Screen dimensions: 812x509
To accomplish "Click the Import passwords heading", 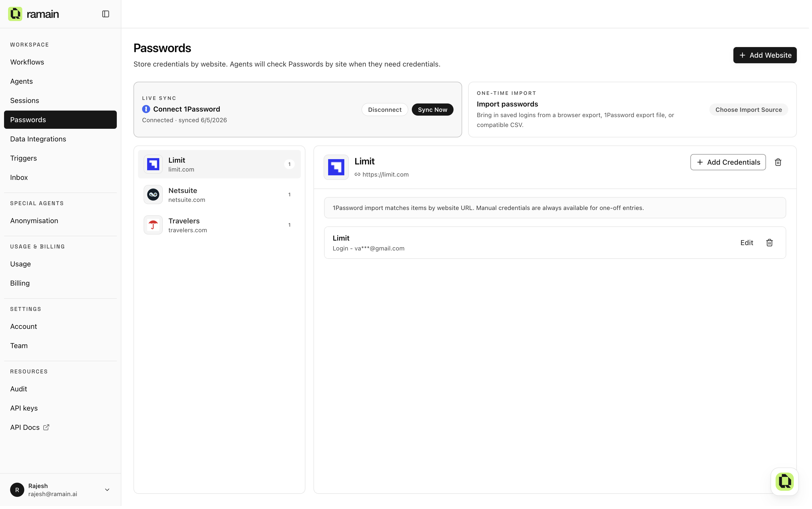I will (x=507, y=104).
